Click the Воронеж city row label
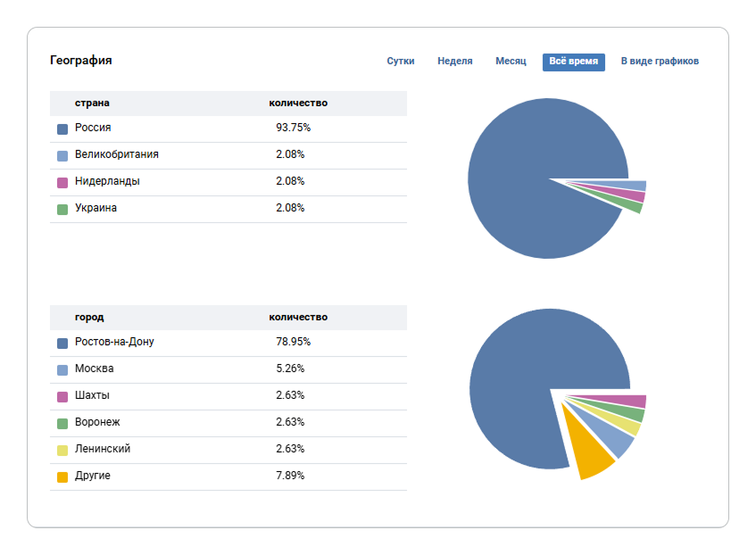Screen dimensions: 756x555 97,422
